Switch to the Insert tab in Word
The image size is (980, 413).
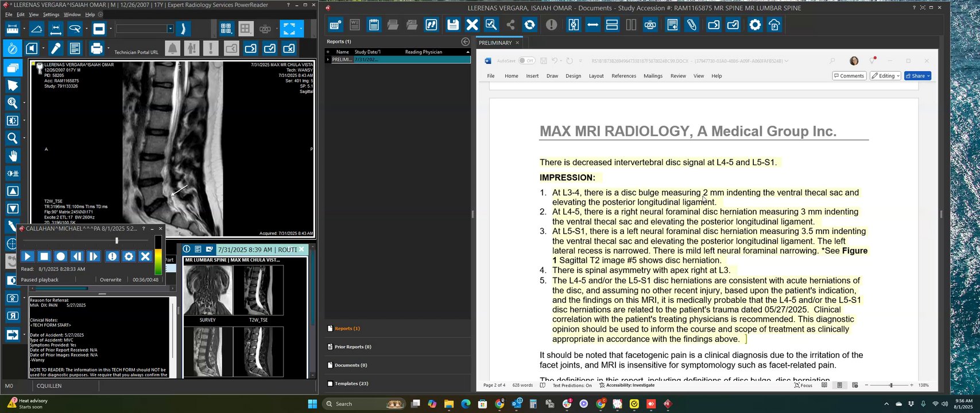point(532,76)
